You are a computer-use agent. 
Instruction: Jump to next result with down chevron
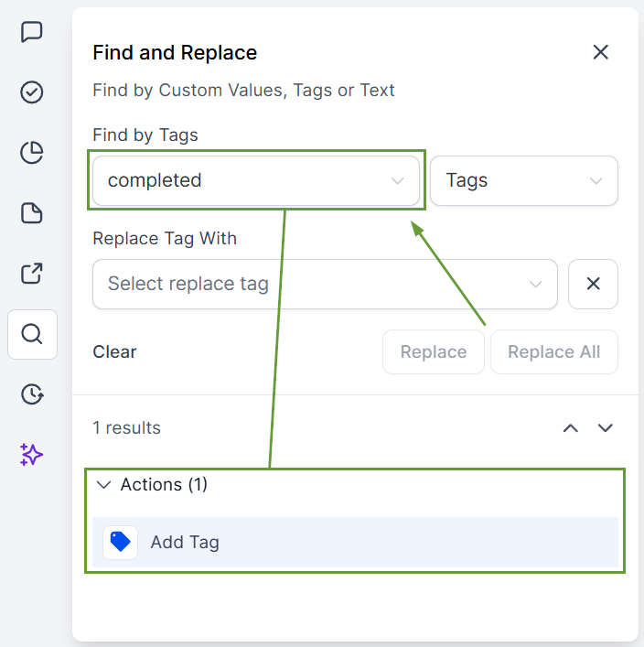coord(605,427)
